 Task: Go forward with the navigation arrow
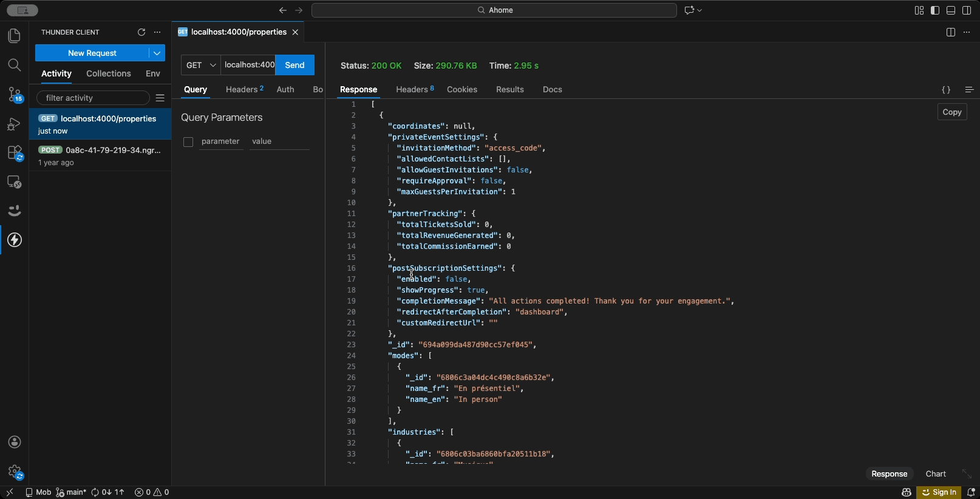(x=299, y=10)
